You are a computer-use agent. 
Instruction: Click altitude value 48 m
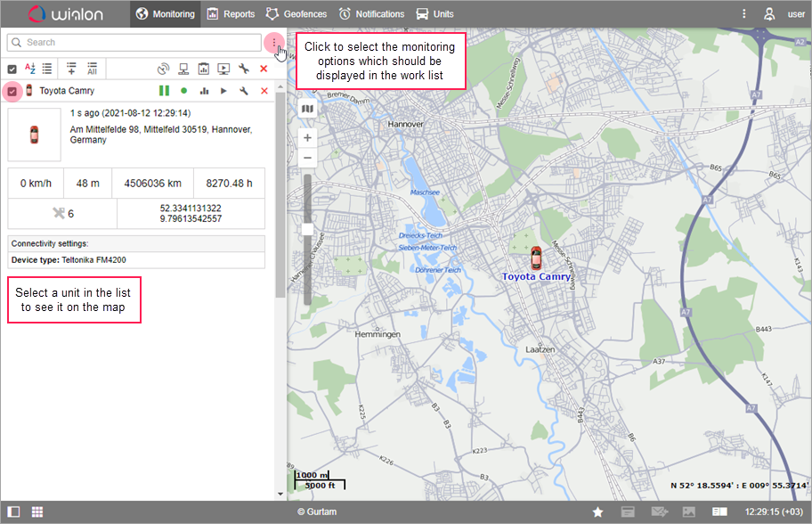point(88,184)
